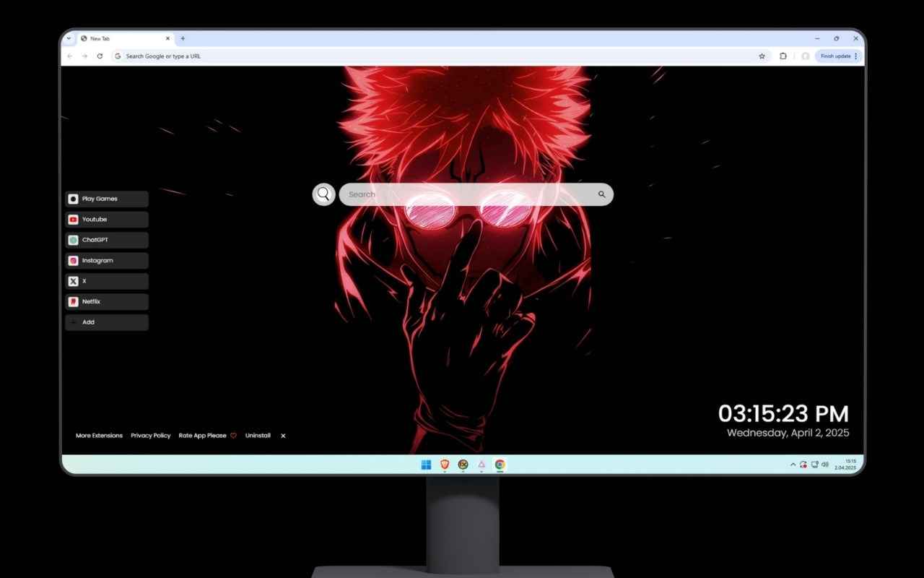Open a new tab with plus button

183,39
